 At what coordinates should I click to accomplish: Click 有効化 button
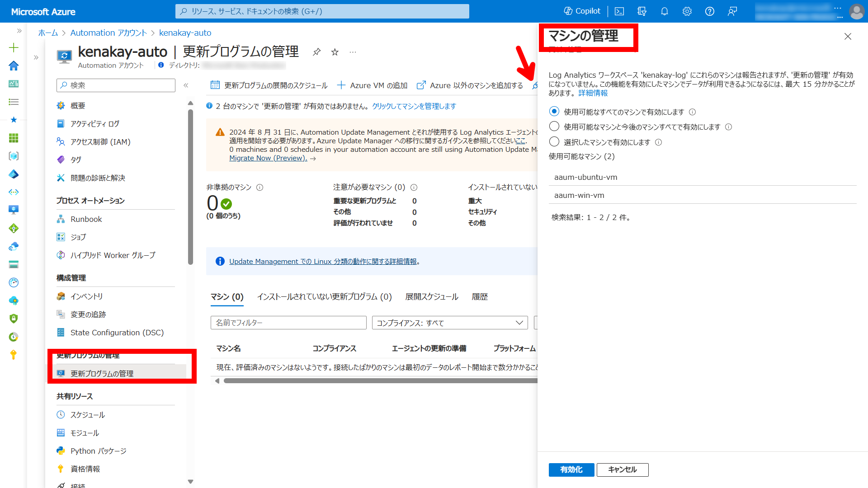pos(571,470)
